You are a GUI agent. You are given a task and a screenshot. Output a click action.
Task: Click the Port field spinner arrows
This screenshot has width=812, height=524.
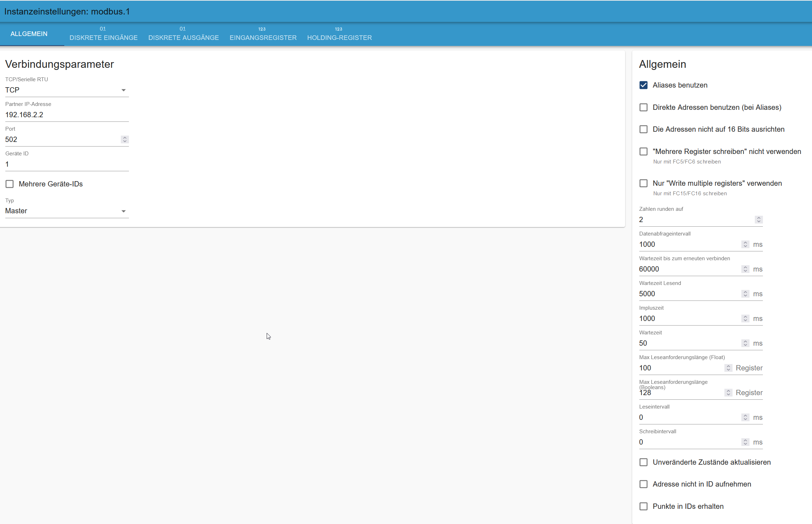point(124,139)
